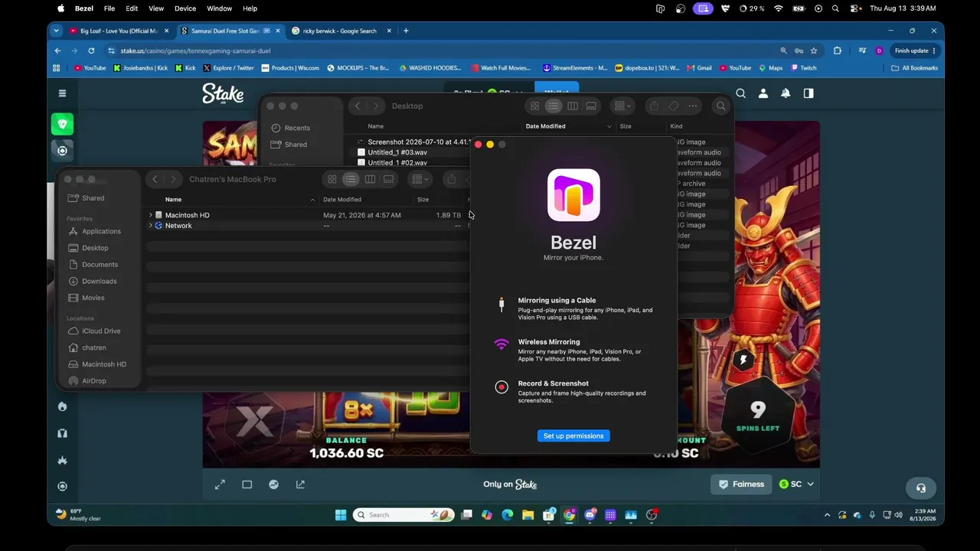Select icon view in MacBook Pro Finder window
The height and width of the screenshot is (551, 980).
(x=332, y=179)
